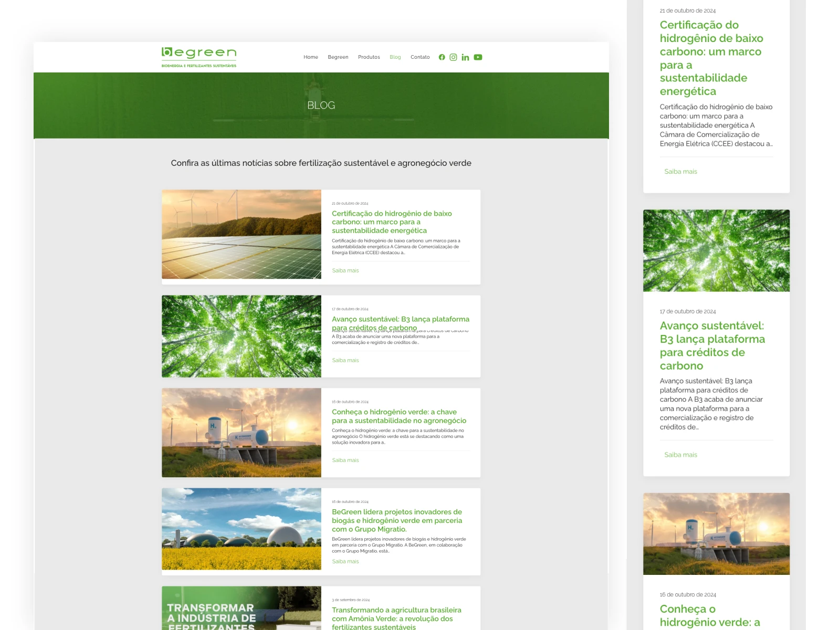The width and height of the screenshot is (840, 630).
Task: Open the Begreen menu item
Action: [338, 57]
